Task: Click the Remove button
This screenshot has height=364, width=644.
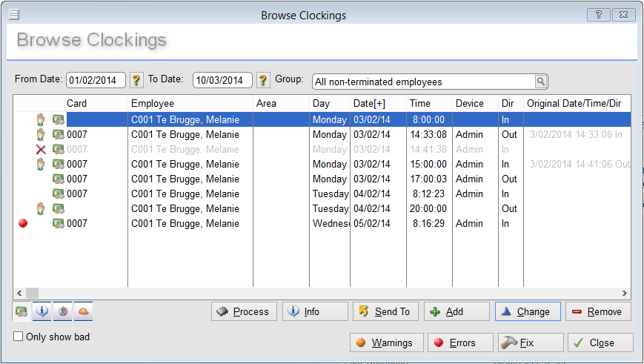Action: [x=598, y=311]
